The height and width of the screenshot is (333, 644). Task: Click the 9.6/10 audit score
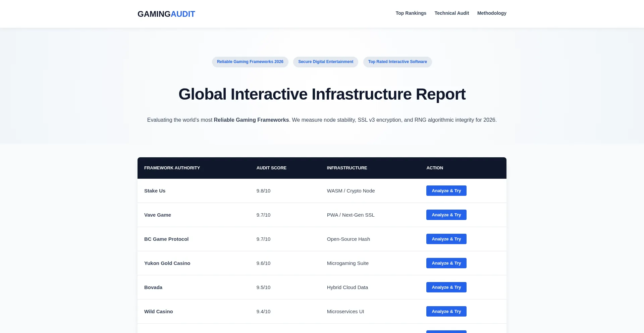pyautogui.click(x=263, y=263)
